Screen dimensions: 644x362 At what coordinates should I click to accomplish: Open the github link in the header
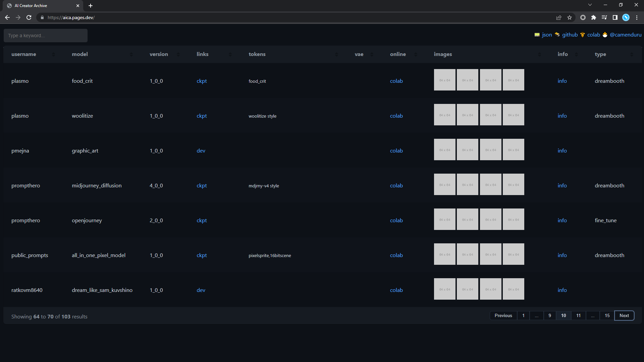pyautogui.click(x=570, y=35)
